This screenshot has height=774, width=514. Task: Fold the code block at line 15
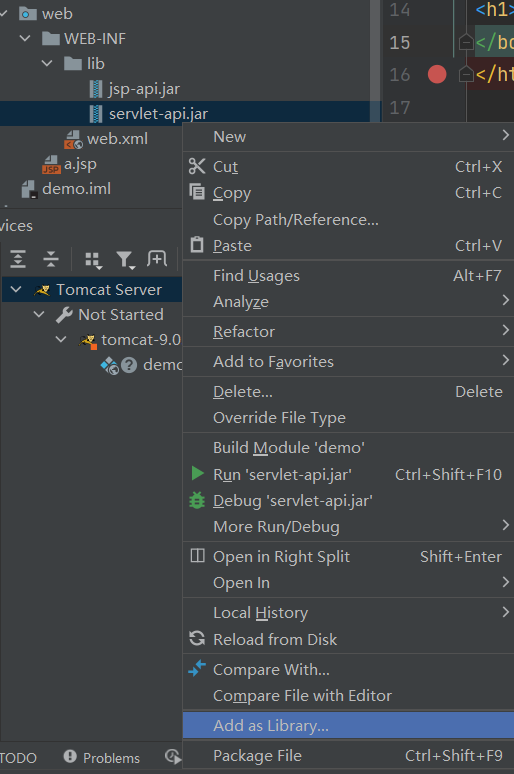click(x=466, y=42)
